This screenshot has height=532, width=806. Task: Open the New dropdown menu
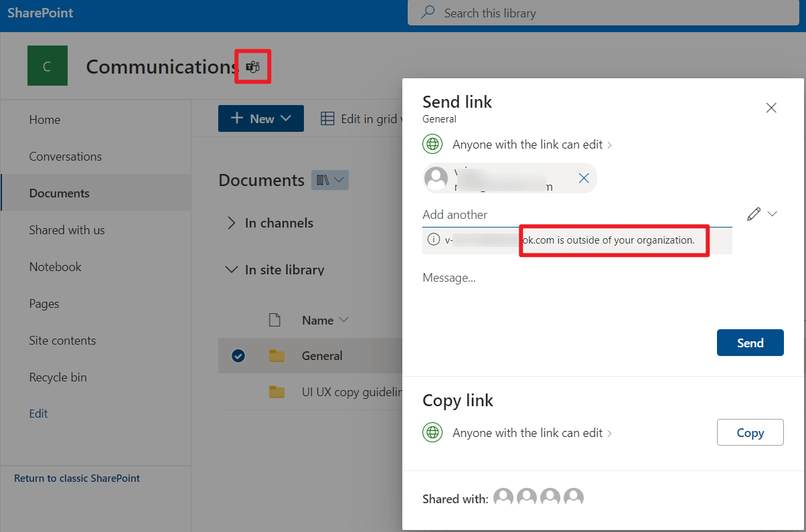click(261, 118)
